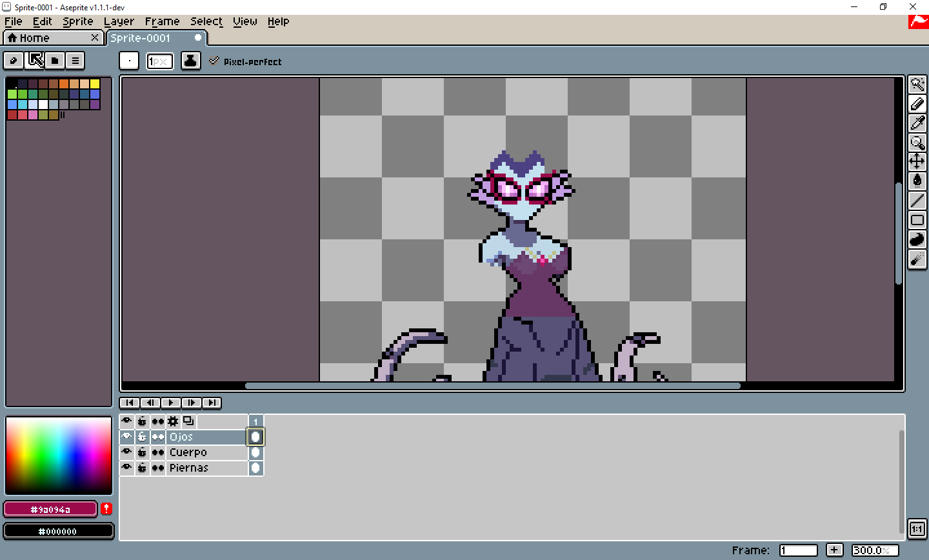Hide the Cuerpo layer with eye icon
The height and width of the screenshot is (560, 929).
point(126,452)
